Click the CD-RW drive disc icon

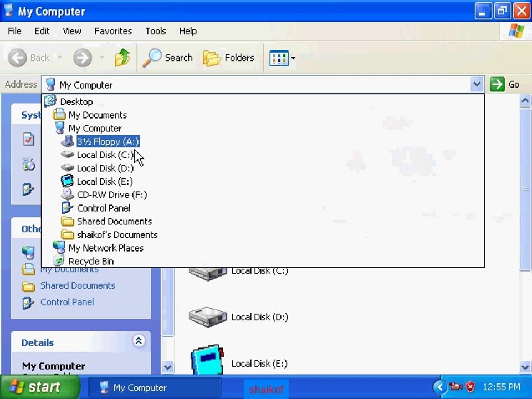[67, 195]
